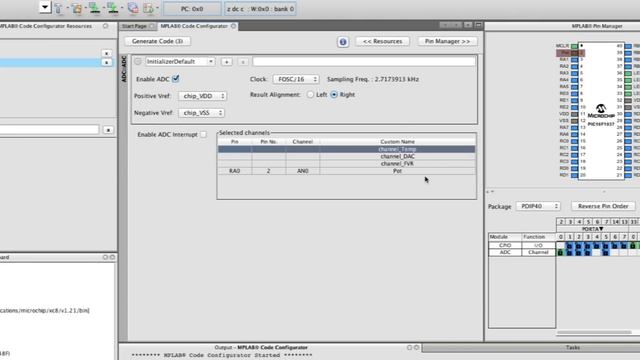Click the RC0 pin 15 box on chip

pos(574,141)
